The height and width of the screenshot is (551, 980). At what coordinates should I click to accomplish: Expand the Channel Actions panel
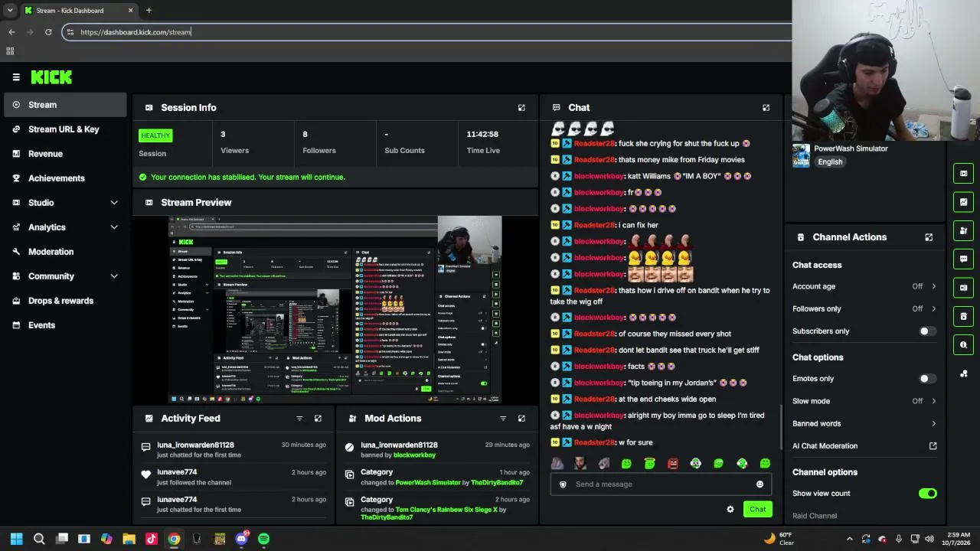(929, 237)
